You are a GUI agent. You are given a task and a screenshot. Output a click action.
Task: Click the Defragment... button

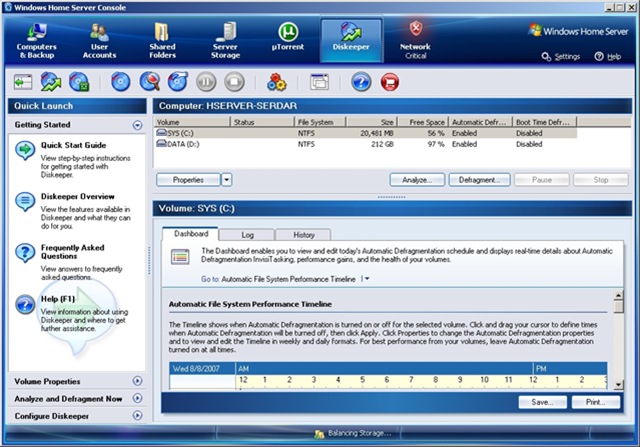480,180
